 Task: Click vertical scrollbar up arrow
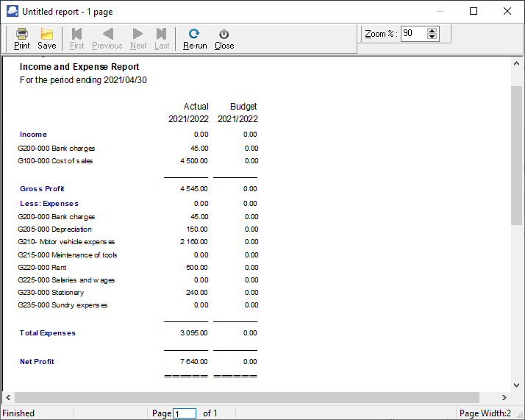tap(516, 63)
